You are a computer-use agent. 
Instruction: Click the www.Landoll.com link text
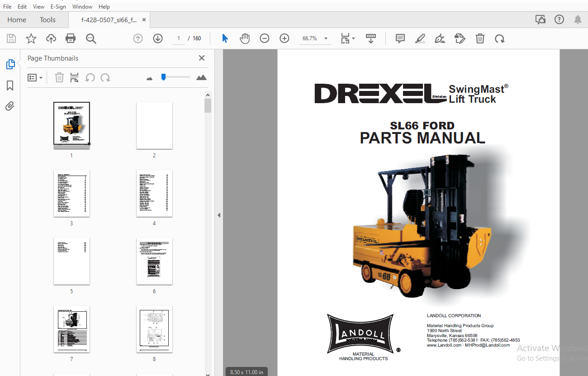coord(444,345)
